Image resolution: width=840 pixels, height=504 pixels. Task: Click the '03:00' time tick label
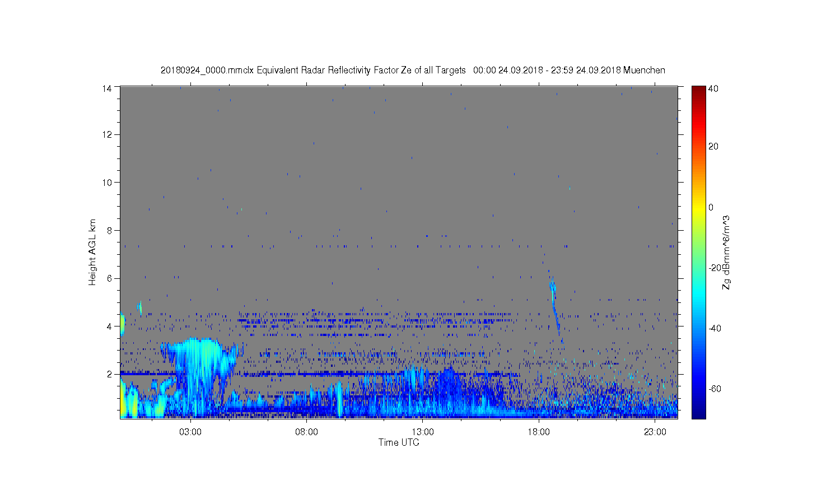(x=190, y=432)
